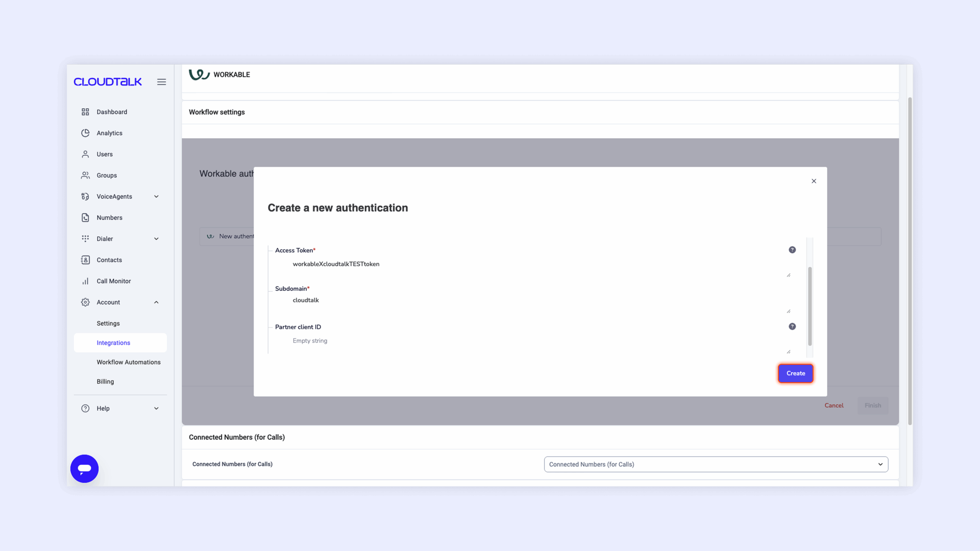This screenshot has width=980, height=551.
Task: Open the Connected Numbers (for Calls) dropdown
Action: [716, 464]
